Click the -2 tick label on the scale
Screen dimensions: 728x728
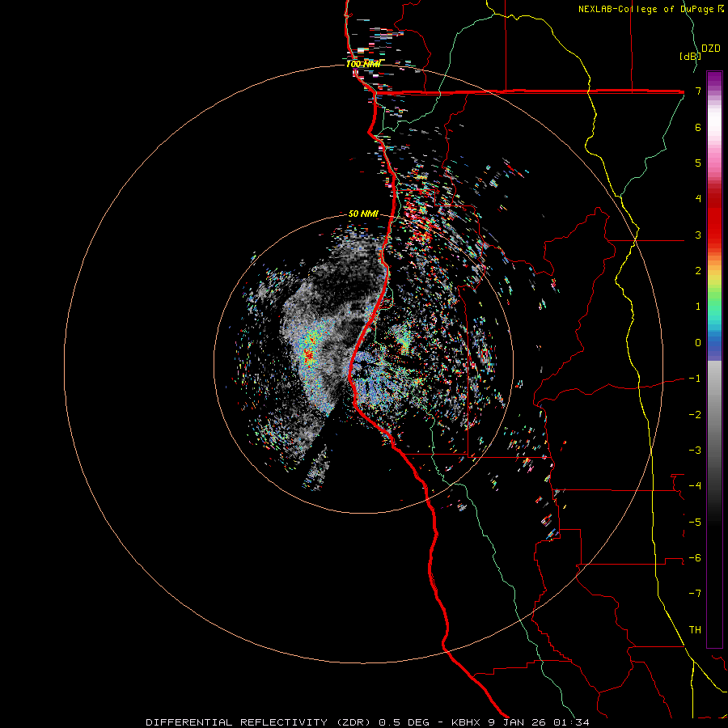pos(695,414)
